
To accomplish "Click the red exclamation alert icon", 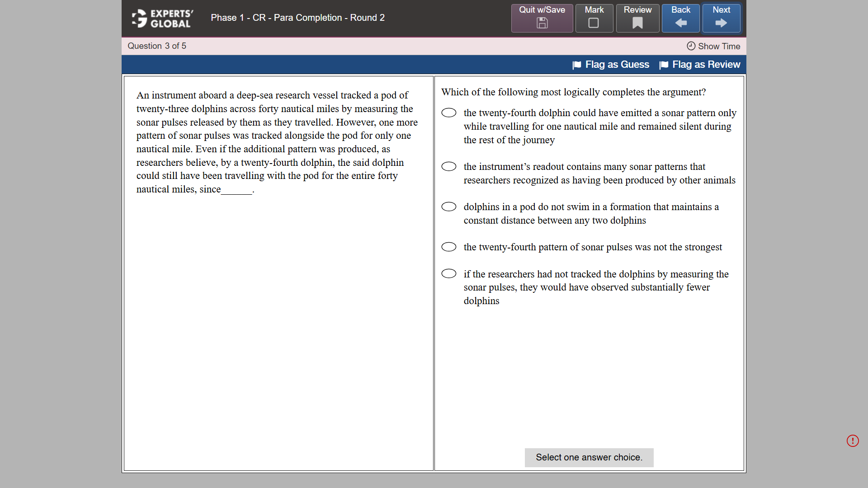I will coord(853,441).
